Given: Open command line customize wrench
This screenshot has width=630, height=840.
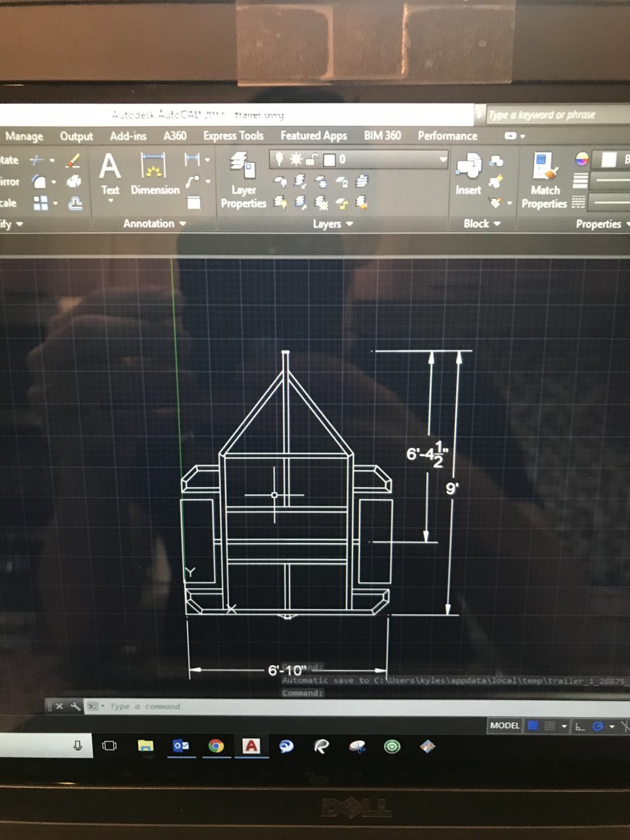Looking at the screenshot, I should coord(75,706).
